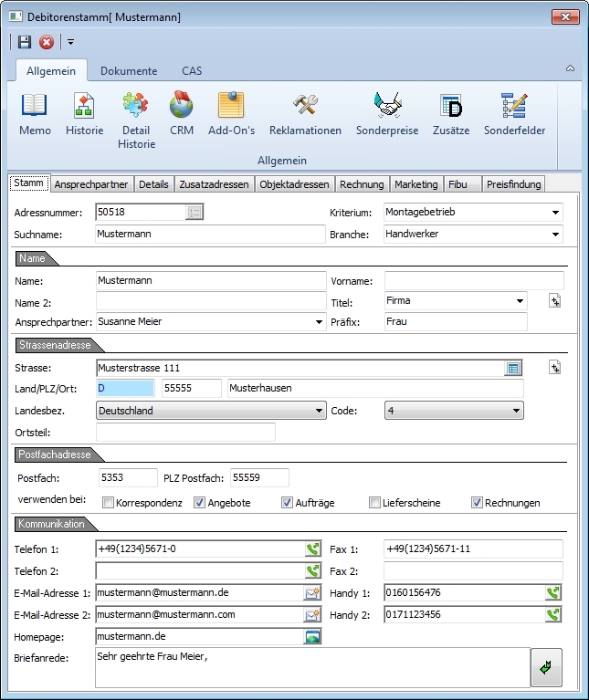Enable the Lieferscheine checkbox

374,503
